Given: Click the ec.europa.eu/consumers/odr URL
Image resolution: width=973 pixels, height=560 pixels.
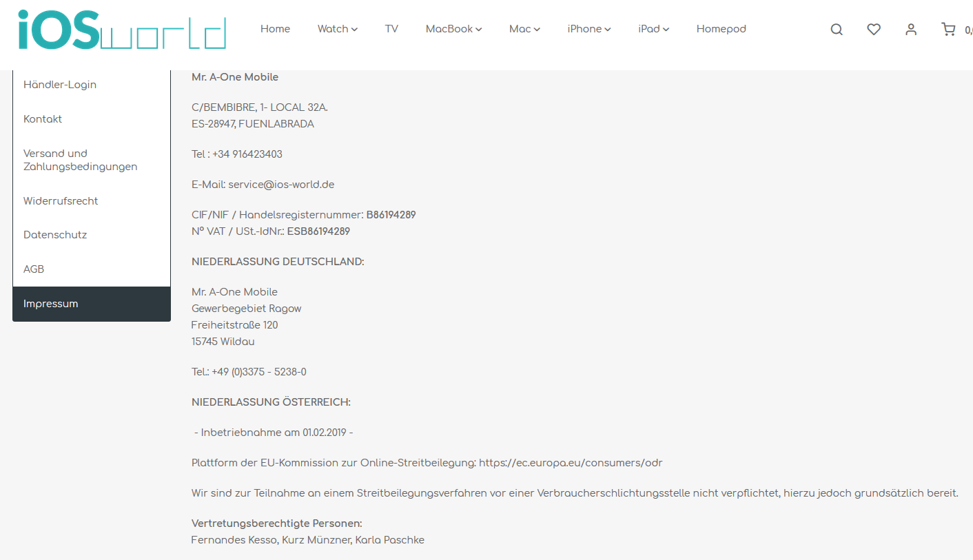Looking at the screenshot, I should 571,463.
